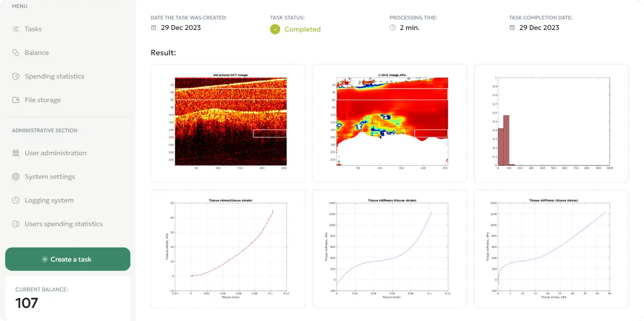Go to the Balance page
The height and width of the screenshot is (321, 644).
point(37,53)
